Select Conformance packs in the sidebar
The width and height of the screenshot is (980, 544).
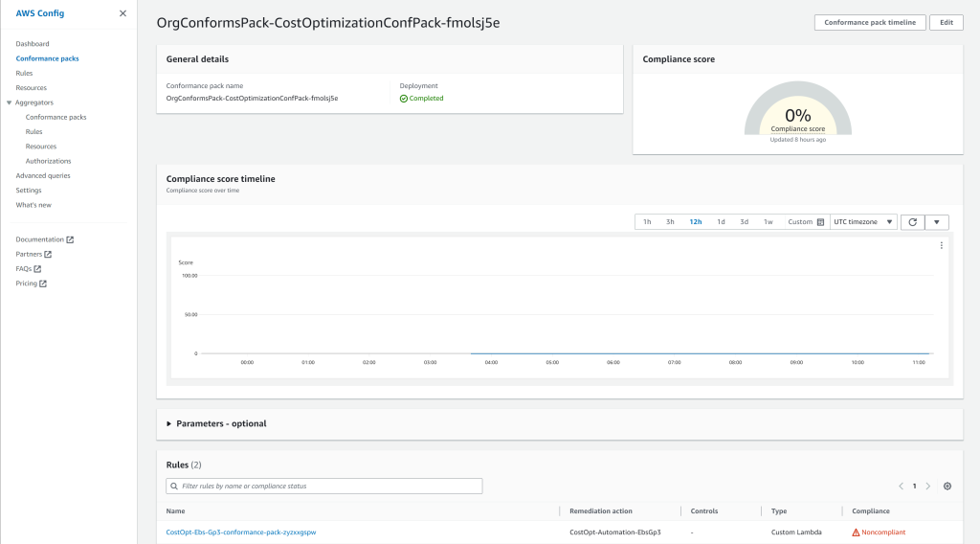pos(48,58)
